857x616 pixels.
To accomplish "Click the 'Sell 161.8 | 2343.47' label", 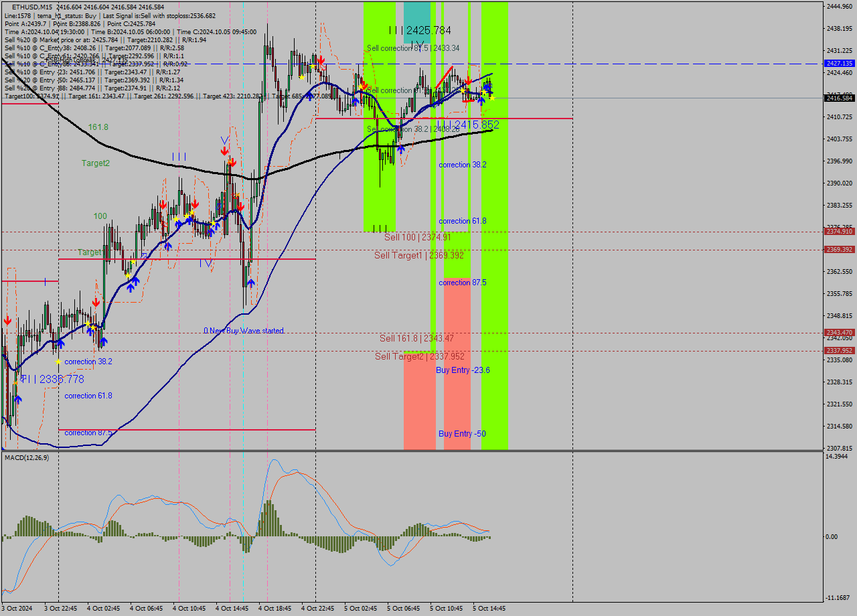I will coord(416,338).
